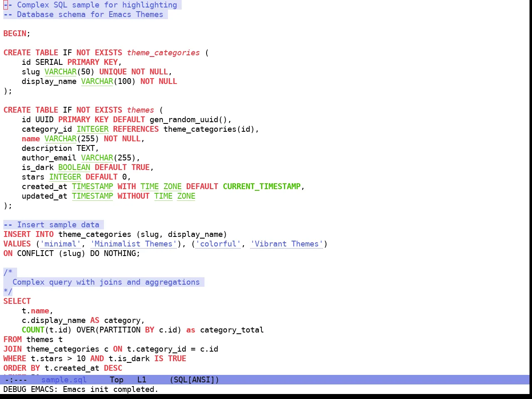The image size is (532, 399).
Task: Click the "DEBUG EMACS: Emacs init completed." echo message
Action: 81,389
